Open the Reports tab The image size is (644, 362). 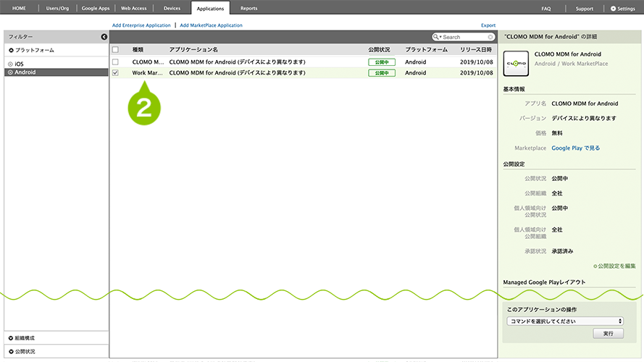pos(249,8)
